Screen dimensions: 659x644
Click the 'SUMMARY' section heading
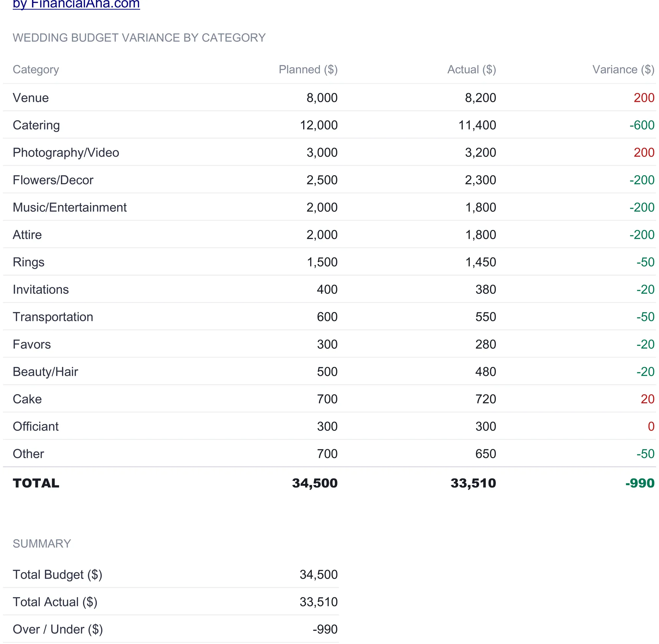[42, 544]
